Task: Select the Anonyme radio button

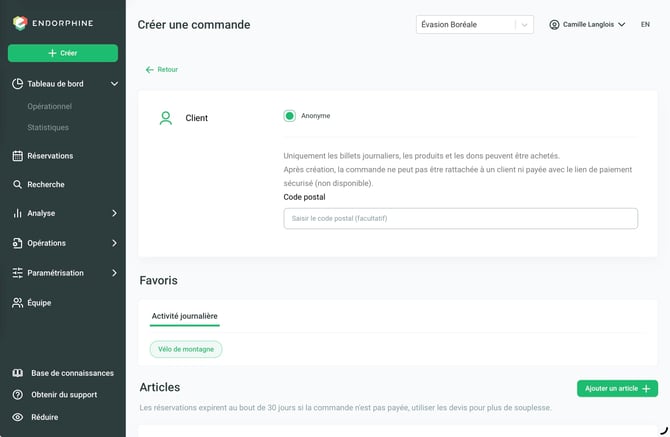Action: [x=290, y=116]
